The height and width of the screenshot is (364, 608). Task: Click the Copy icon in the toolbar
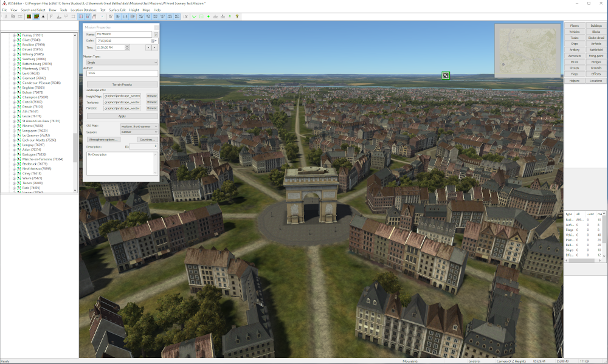[13, 16]
